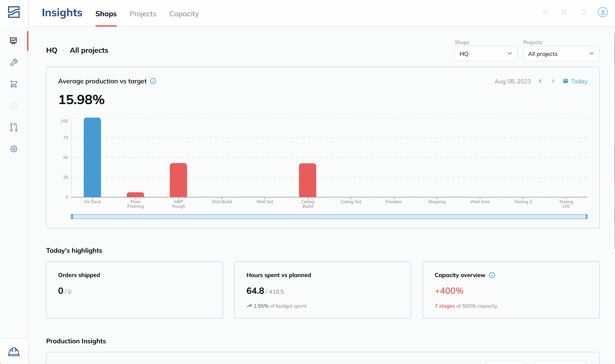Expand the All projects dropdown
Screen dimensions: 615x364
click(x=561, y=54)
